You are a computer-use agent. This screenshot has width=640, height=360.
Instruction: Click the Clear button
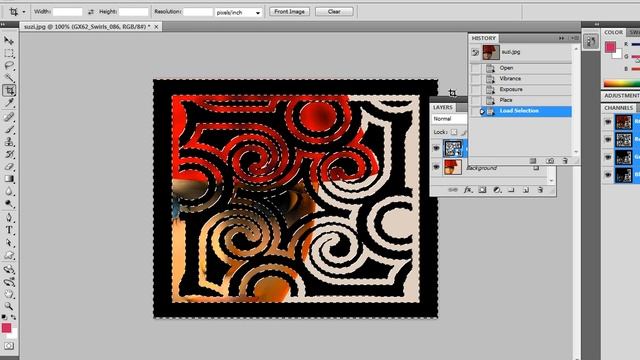click(x=334, y=12)
